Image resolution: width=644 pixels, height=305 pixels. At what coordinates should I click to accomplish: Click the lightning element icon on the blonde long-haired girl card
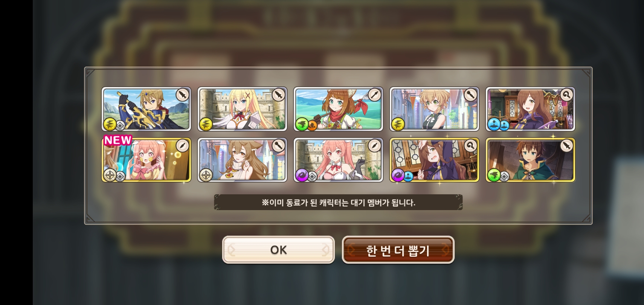206,124
